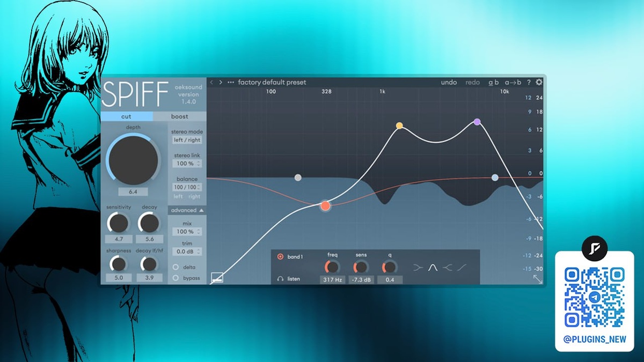644x362 pixels.
Task: Click the sensitivity value 4.7
Action: tap(119, 239)
